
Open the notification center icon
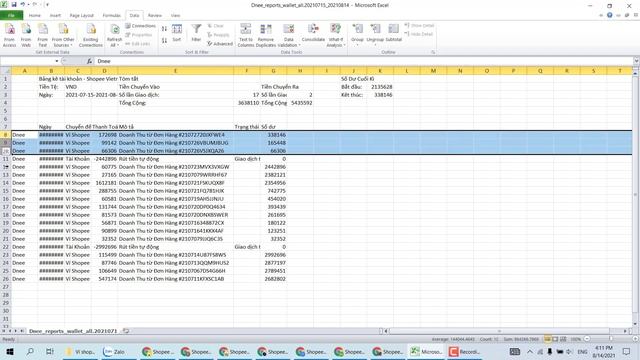(x=627, y=351)
